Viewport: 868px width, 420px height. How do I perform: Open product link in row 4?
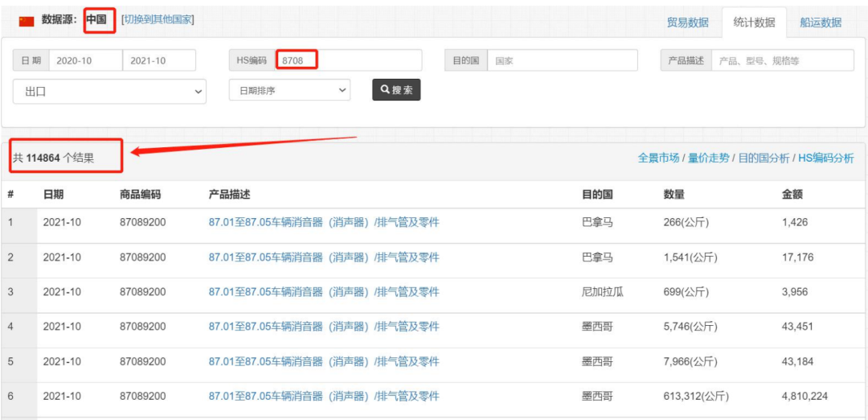[x=324, y=327]
